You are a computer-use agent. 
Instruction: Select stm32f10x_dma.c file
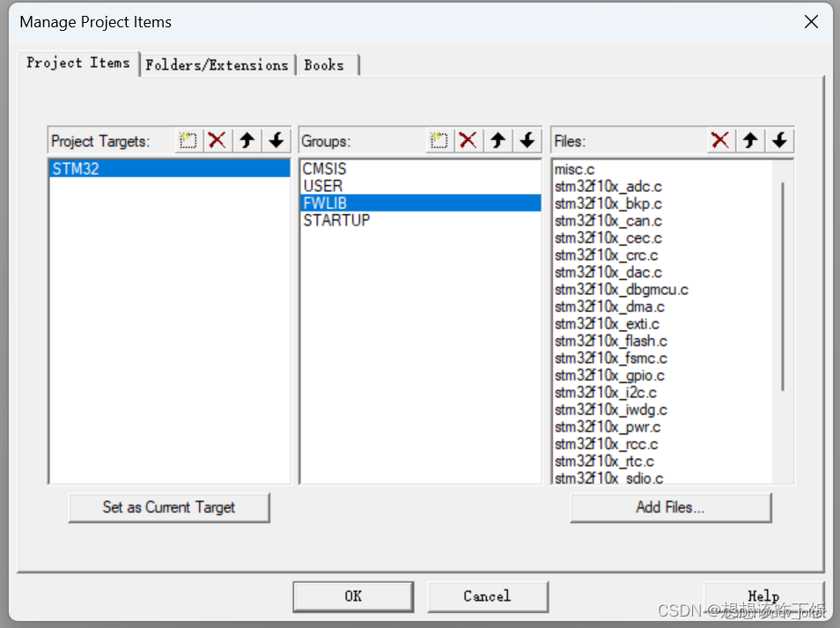point(663,307)
